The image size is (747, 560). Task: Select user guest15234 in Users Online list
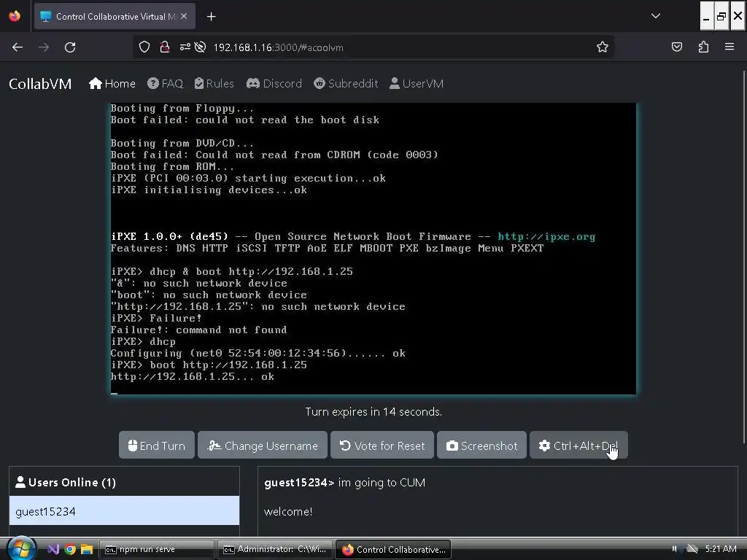point(124,511)
